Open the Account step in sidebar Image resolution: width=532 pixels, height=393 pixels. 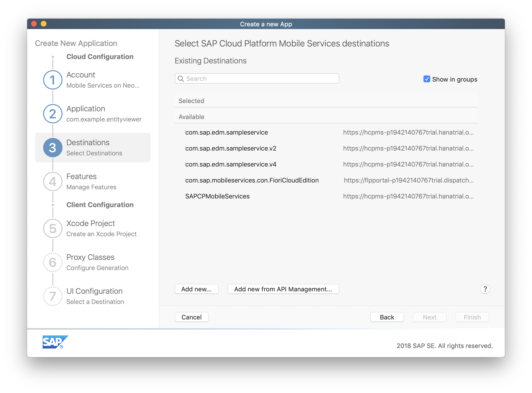tap(81, 75)
